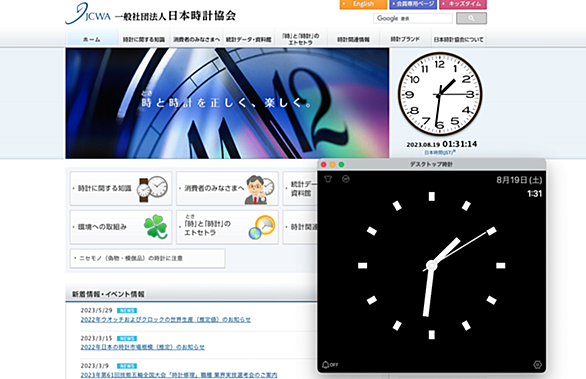The height and width of the screenshot is (379, 586).
Task: Open 時計に関する知識 navigation tab
Action: pyautogui.click(x=144, y=39)
